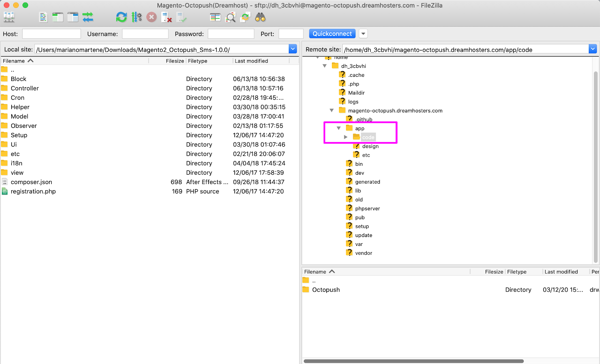Screen dimensions: 600x364
Task: Select the generated folder in remote tree
Action: click(367, 182)
